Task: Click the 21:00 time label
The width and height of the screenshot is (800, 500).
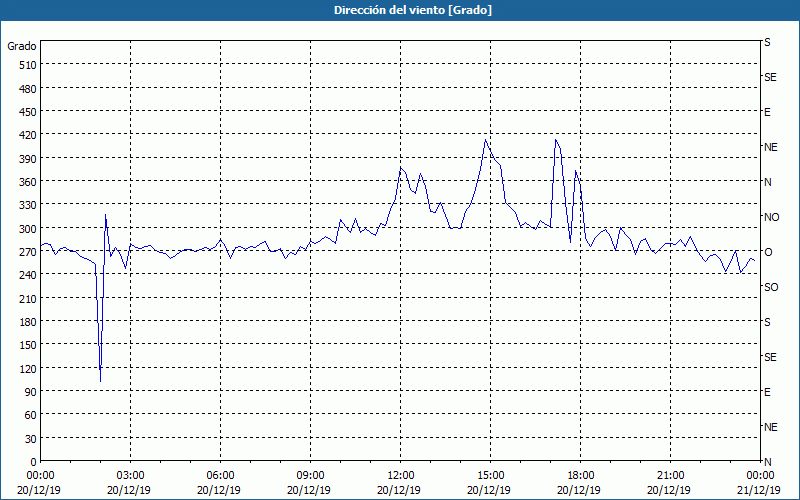Action: (x=670, y=476)
